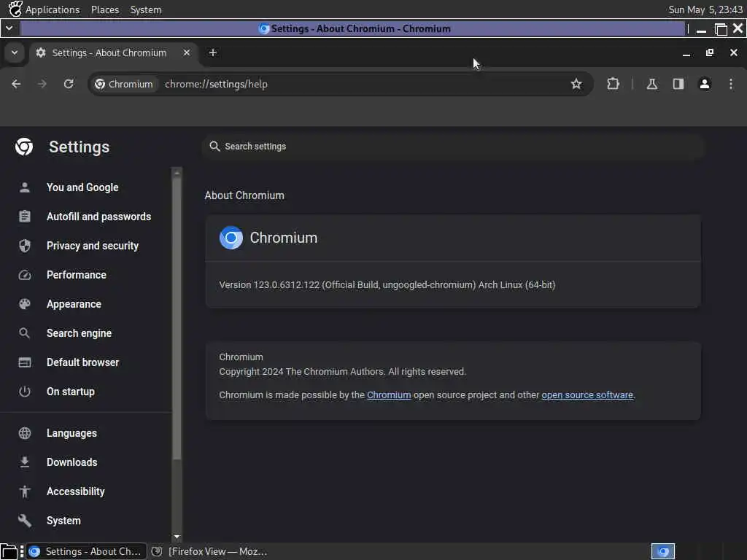
Task: Select the Settings - About Ch... taskbar entry
Action: [x=86, y=551]
